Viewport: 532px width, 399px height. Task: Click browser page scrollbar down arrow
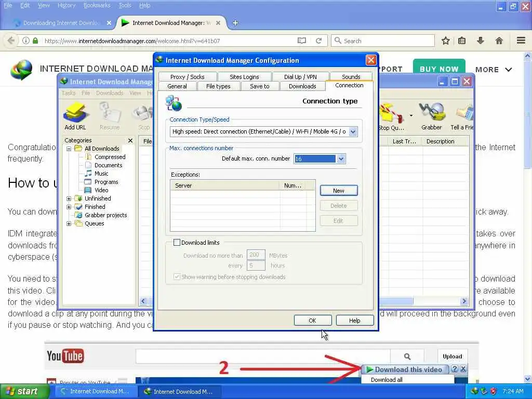click(x=528, y=379)
